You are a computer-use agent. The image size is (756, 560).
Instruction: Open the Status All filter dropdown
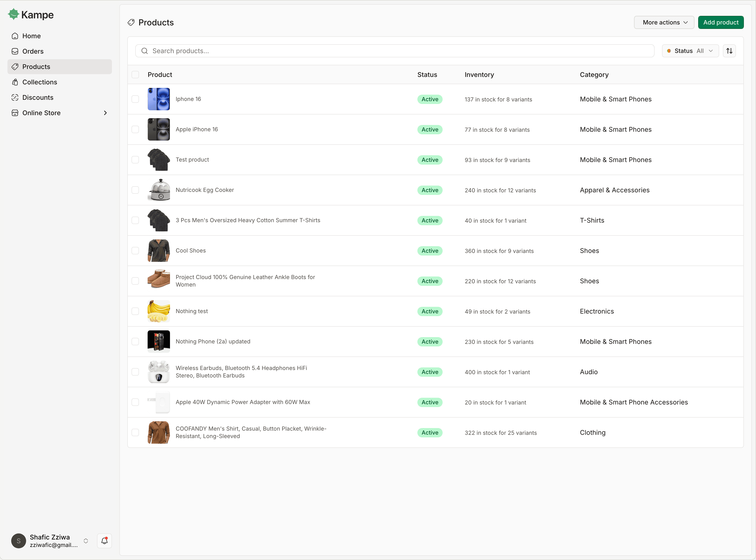coord(690,51)
